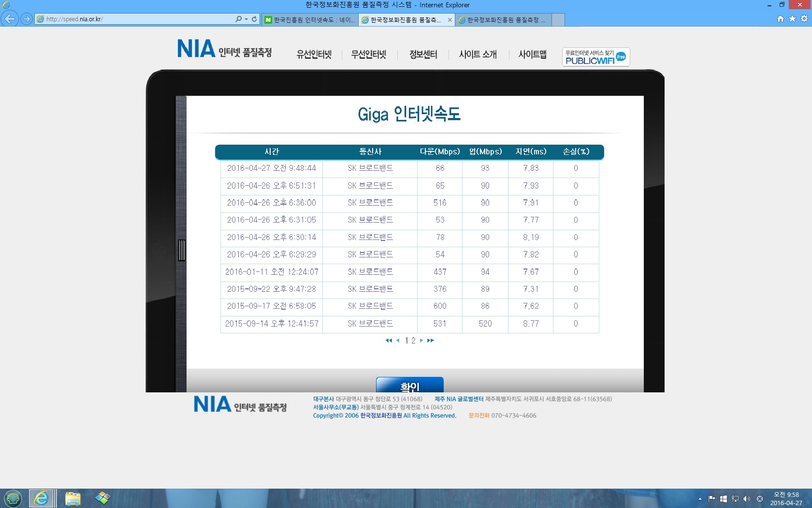Open the 사이트 소개 menu

coord(478,54)
